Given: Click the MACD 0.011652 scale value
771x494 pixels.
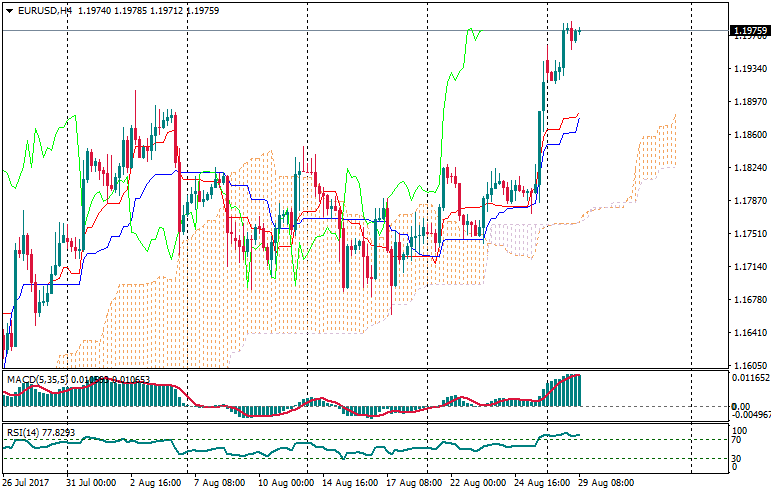Looking at the screenshot, I should [x=751, y=380].
